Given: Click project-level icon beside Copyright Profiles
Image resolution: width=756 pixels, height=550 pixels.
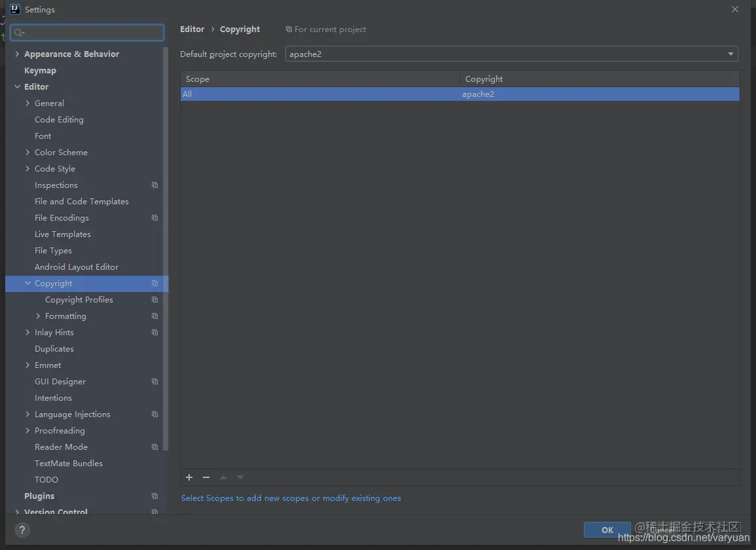Looking at the screenshot, I should point(154,300).
